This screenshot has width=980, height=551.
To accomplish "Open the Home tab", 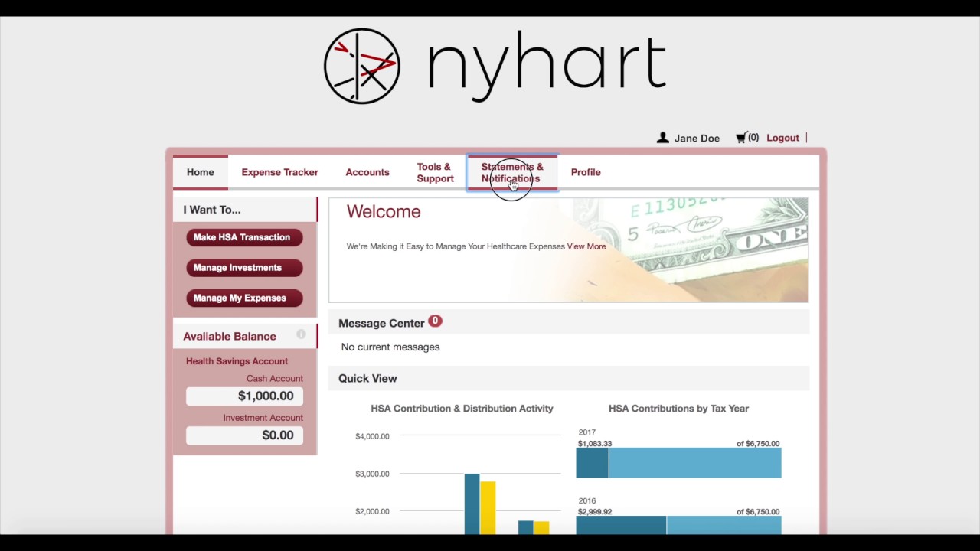I will 201,172.
